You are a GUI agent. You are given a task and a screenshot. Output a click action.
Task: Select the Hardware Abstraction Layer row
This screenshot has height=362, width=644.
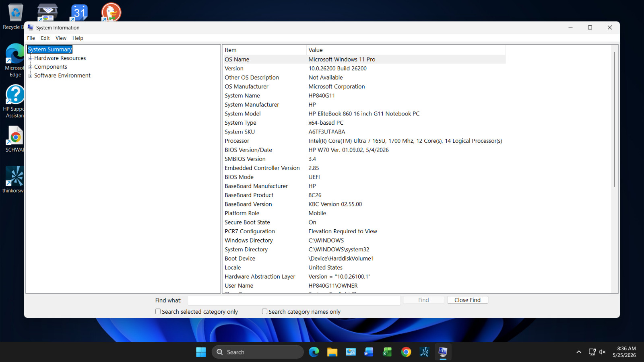[364, 276]
